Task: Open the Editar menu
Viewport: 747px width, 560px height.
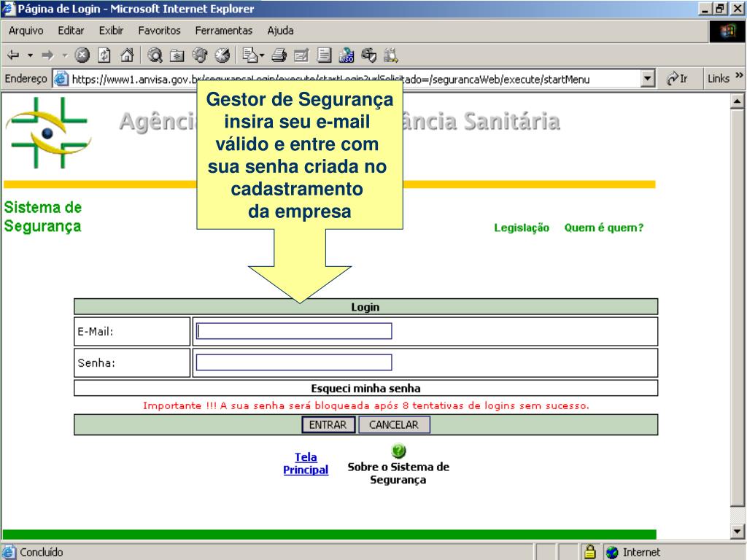Action: pyautogui.click(x=71, y=31)
